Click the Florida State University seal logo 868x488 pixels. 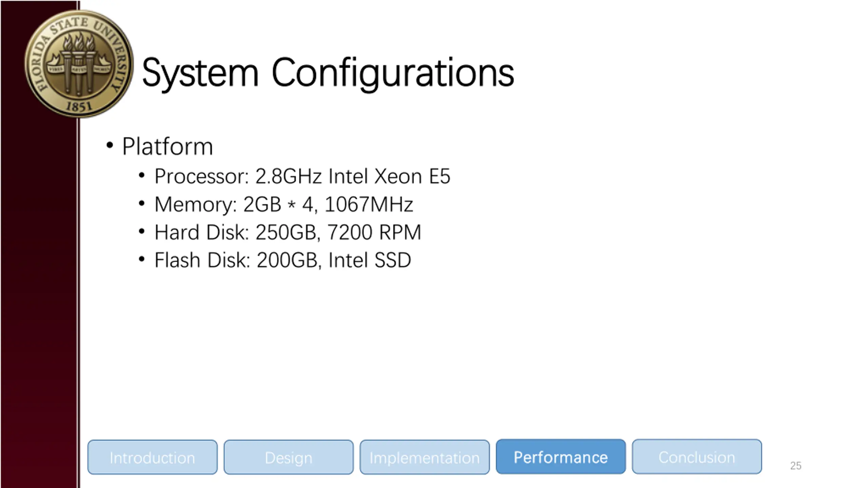tap(79, 64)
